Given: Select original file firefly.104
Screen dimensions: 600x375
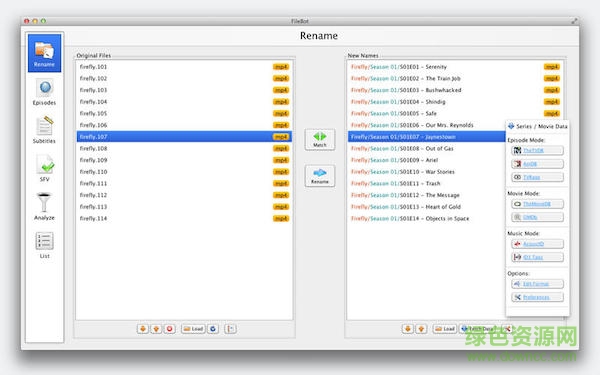Looking at the screenshot, I should [x=184, y=102].
